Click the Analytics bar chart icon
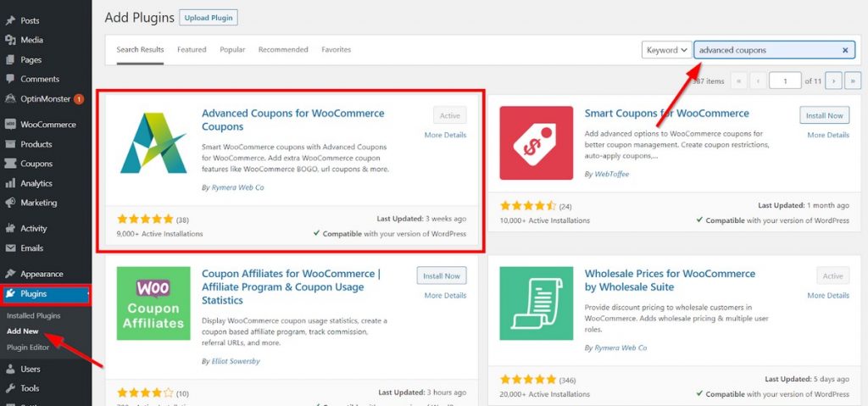The height and width of the screenshot is (406, 868). pos(10,183)
